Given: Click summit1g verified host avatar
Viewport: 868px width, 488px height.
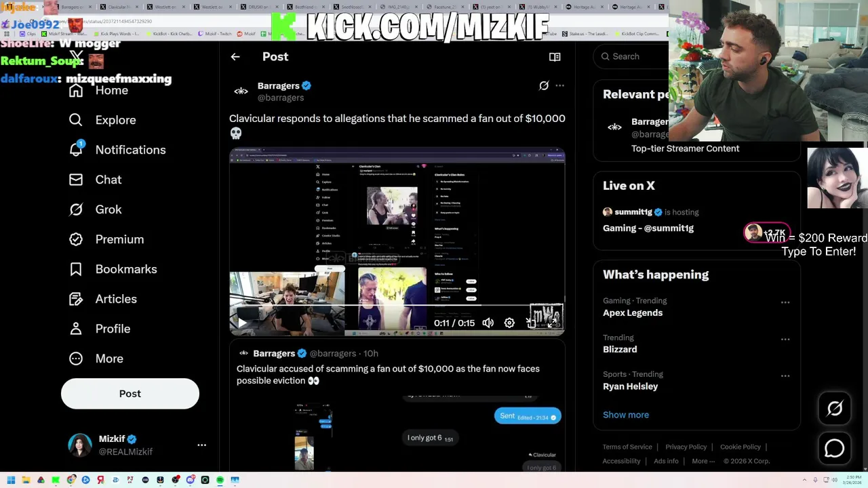Looking at the screenshot, I should (608, 212).
